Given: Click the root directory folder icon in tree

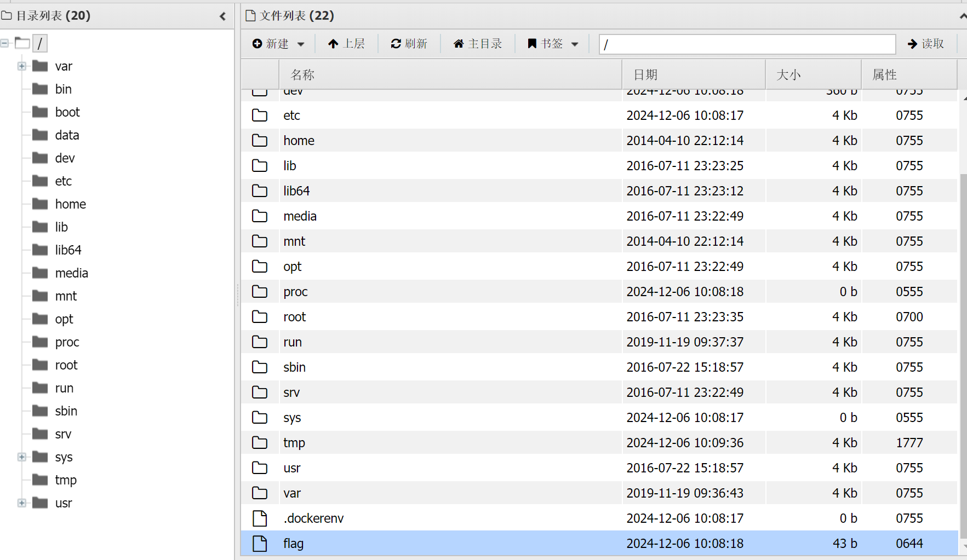Looking at the screenshot, I should pyautogui.click(x=22, y=43).
